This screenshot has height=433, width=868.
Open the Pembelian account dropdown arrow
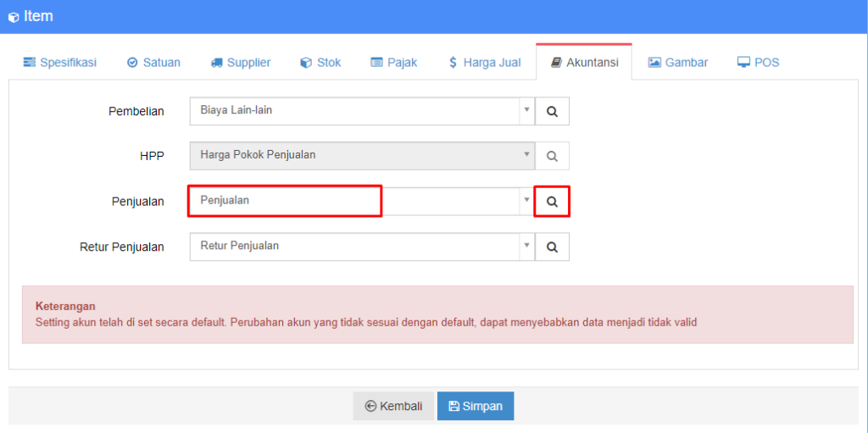pos(526,110)
